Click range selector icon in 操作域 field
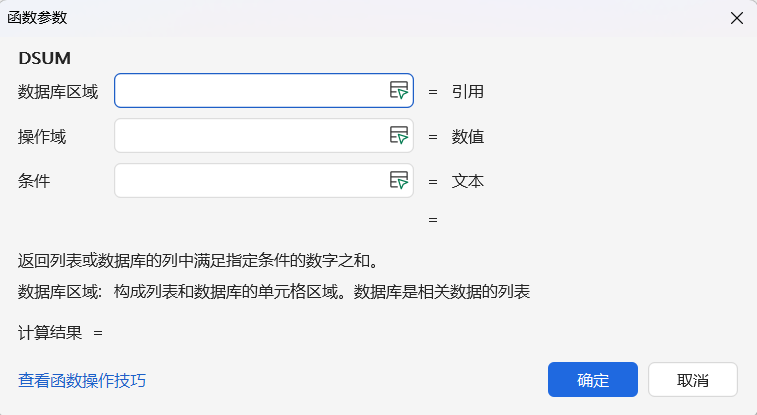 pyautogui.click(x=399, y=135)
